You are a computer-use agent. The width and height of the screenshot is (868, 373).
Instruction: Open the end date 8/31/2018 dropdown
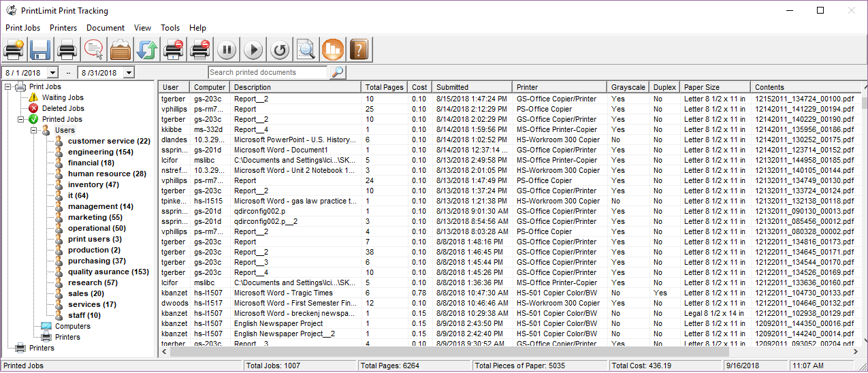click(x=129, y=73)
